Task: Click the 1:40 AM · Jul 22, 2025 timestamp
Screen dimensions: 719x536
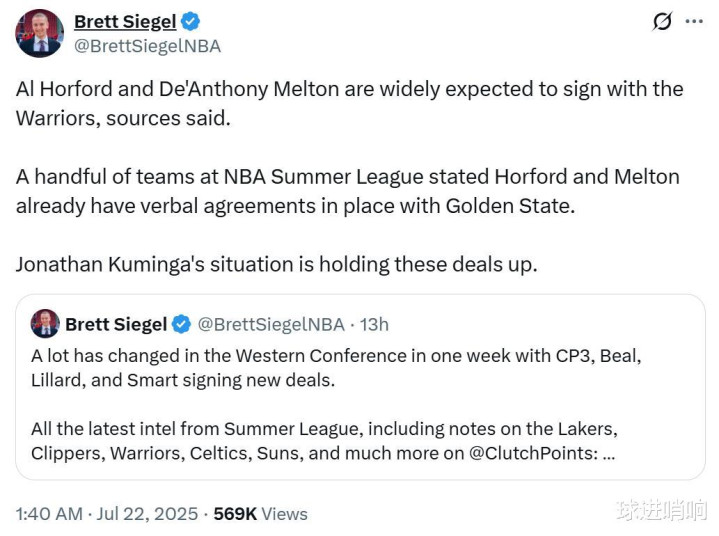Action: tap(107, 513)
